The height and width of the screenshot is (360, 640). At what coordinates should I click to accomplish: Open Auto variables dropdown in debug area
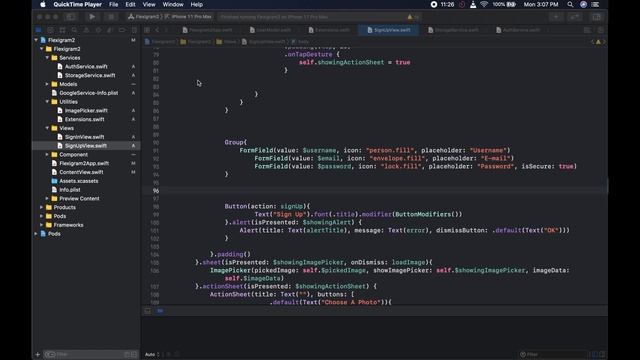152,354
